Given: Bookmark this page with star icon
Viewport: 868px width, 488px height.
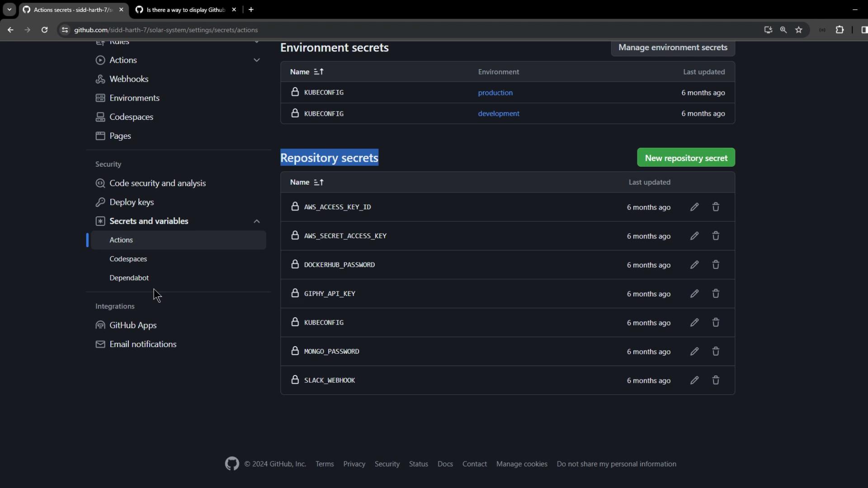Looking at the screenshot, I should click(x=799, y=30).
